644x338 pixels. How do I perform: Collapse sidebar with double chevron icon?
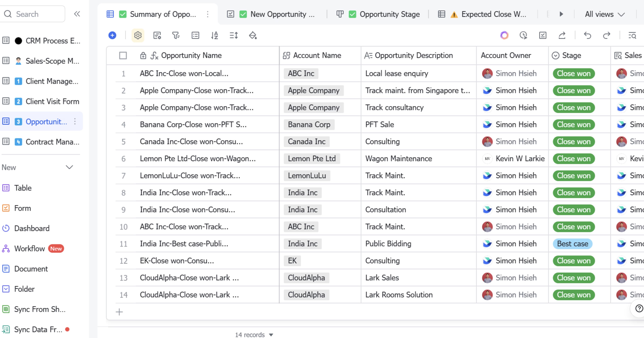(77, 14)
